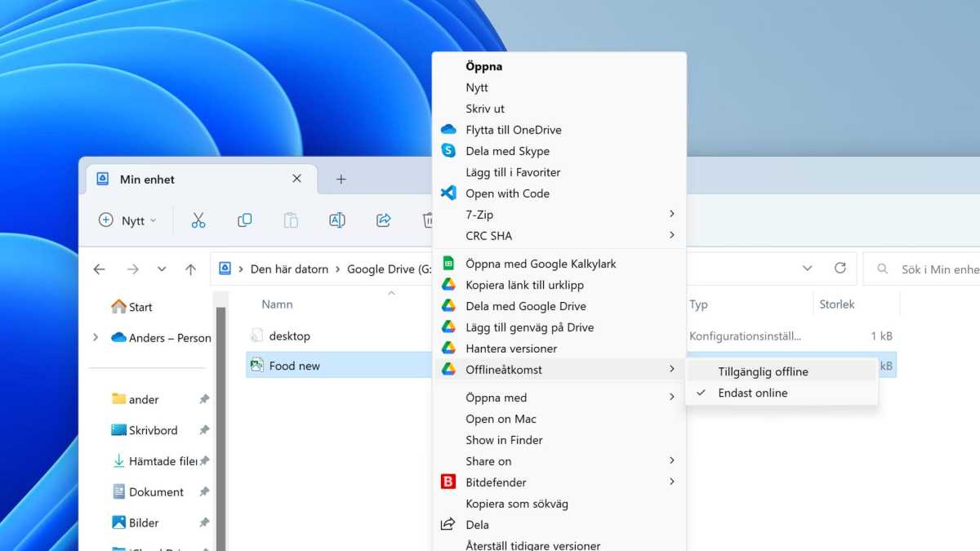980x551 pixels.
Task: Expand the Bitdefender submenu
Action: pyautogui.click(x=672, y=482)
